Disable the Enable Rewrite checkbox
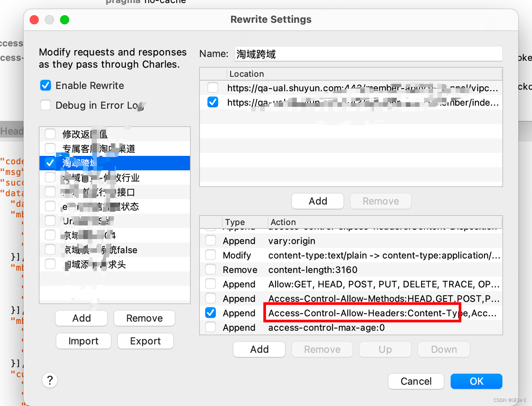The width and height of the screenshot is (532, 406). [x=45, y=85]
